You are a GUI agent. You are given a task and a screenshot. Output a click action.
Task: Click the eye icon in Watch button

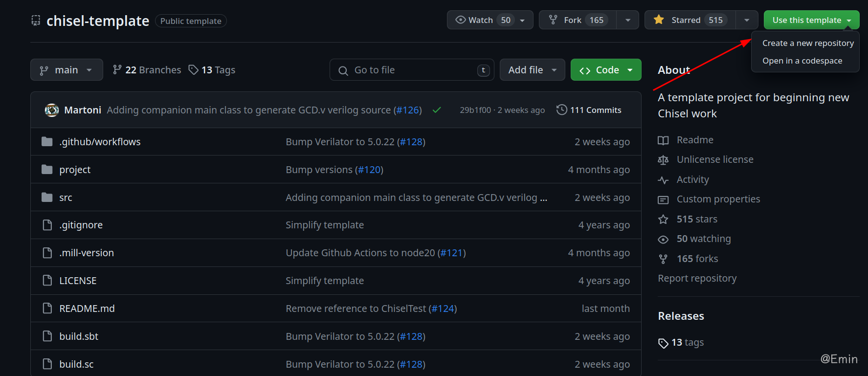tap(460, 20)
